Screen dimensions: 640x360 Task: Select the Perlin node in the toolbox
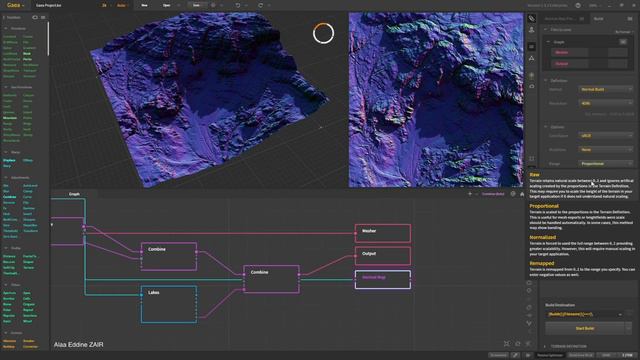click(x=27, y=59)
